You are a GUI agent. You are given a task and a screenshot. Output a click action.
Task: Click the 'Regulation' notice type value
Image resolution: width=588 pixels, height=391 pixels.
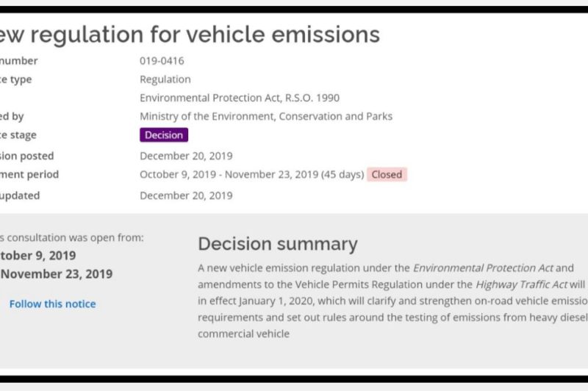(165, 79)
